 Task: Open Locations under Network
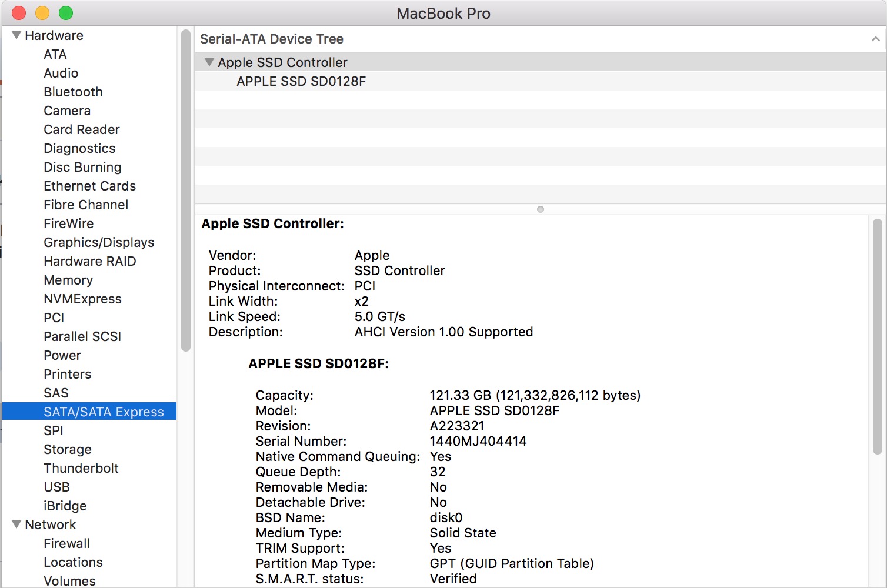pyautogui.click(x=73, y=562)
